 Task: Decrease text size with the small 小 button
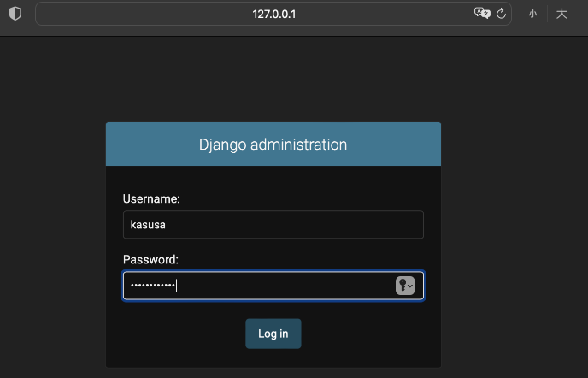[532, 14]
